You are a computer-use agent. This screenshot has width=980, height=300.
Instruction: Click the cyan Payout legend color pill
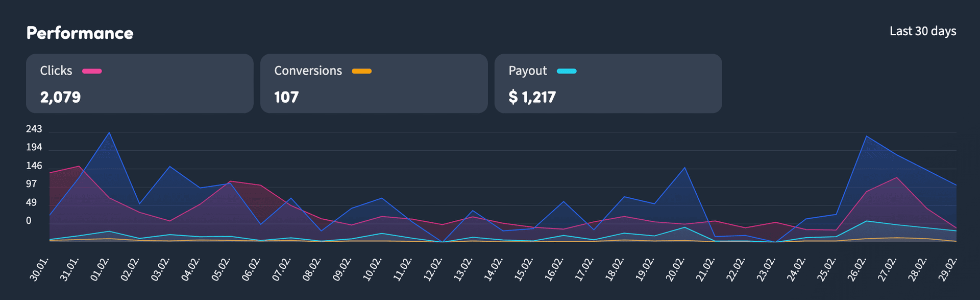567,71
